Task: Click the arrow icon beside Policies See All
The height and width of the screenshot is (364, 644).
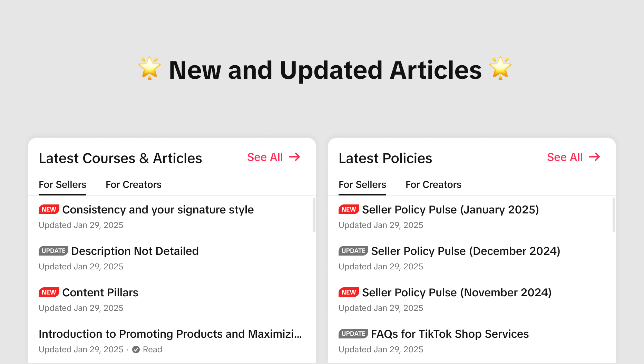Action: pos(594,157)
